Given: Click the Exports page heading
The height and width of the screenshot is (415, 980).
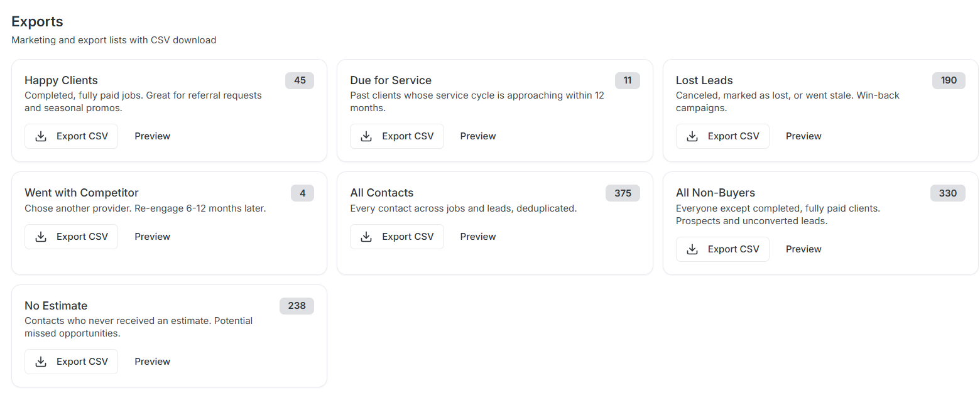Looking at the screenshot, I should point(36,21).
